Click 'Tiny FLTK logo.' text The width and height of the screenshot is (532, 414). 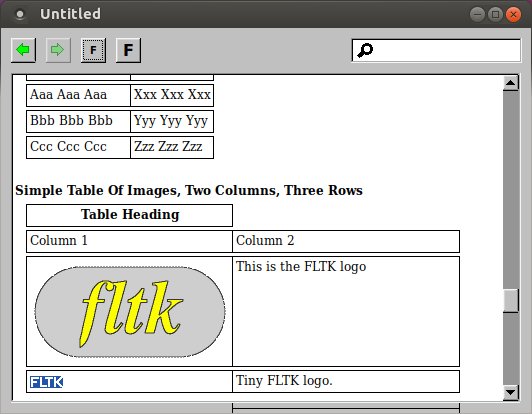[284, 381]
